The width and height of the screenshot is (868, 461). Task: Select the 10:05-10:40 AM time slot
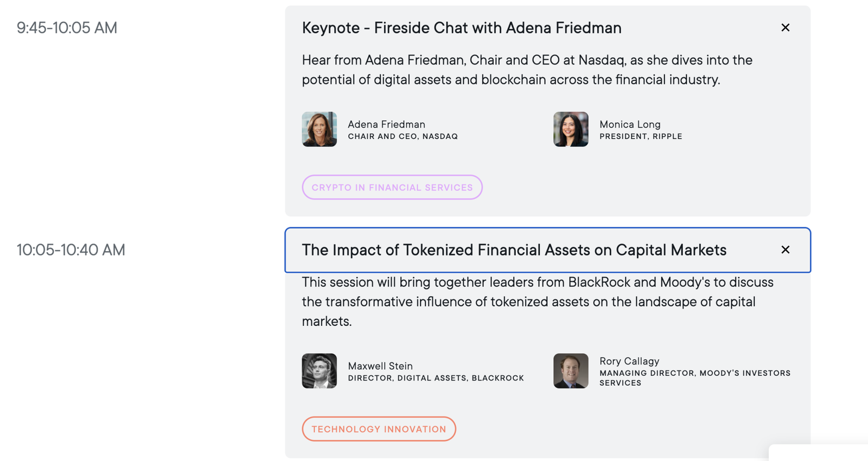tap(71, 250)
